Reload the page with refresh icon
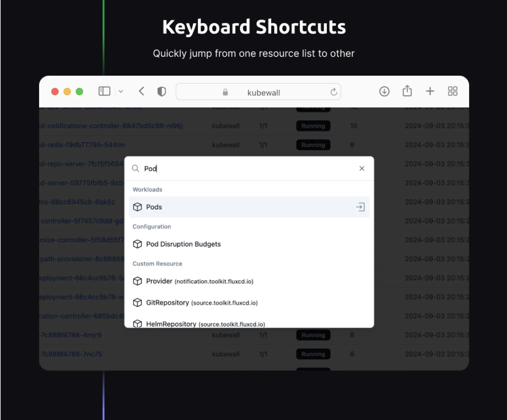 [x=334, y=92]
